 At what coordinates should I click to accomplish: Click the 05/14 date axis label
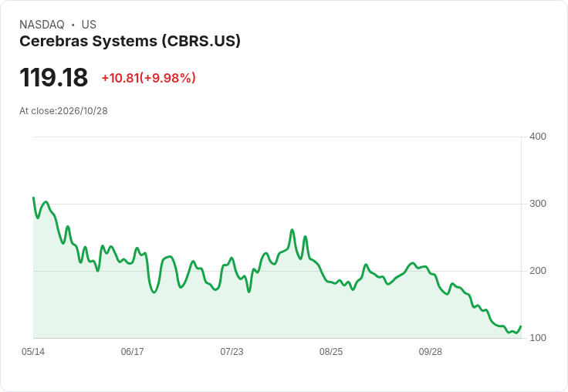33,352
